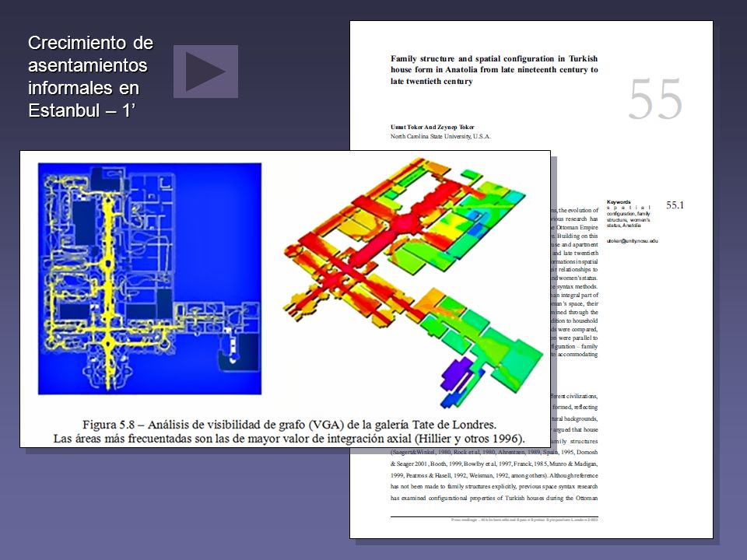Click the colored 3D integration map image
Viewport: 747px width, 560px height.
[413, 283]
